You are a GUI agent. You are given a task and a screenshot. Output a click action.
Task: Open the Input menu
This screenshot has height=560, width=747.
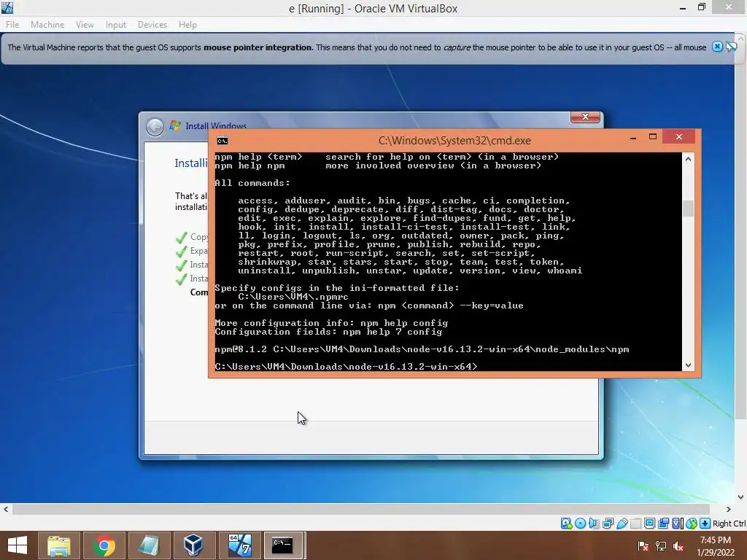(x=116, y=25)
